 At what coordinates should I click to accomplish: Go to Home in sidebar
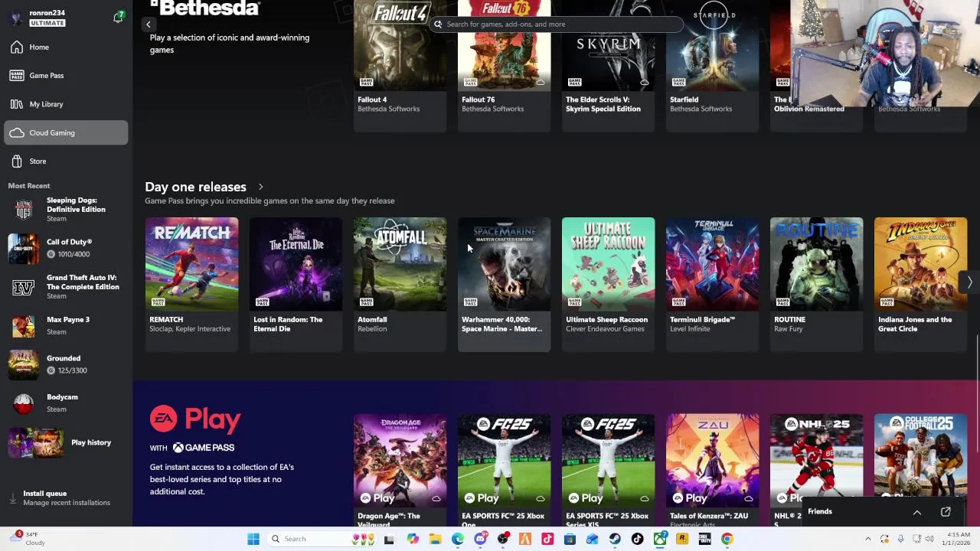66,47
